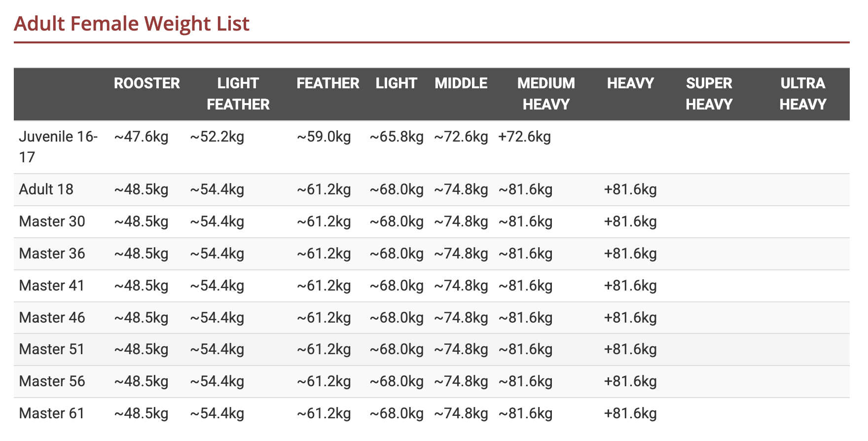The width and height of the screenshot is (868, 441).
Task: Select the Juvenile 16-17 row label
Action: 58,147
